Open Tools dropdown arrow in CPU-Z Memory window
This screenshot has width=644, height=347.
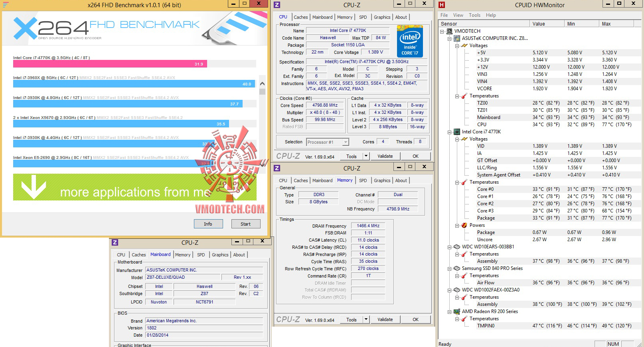366,319
